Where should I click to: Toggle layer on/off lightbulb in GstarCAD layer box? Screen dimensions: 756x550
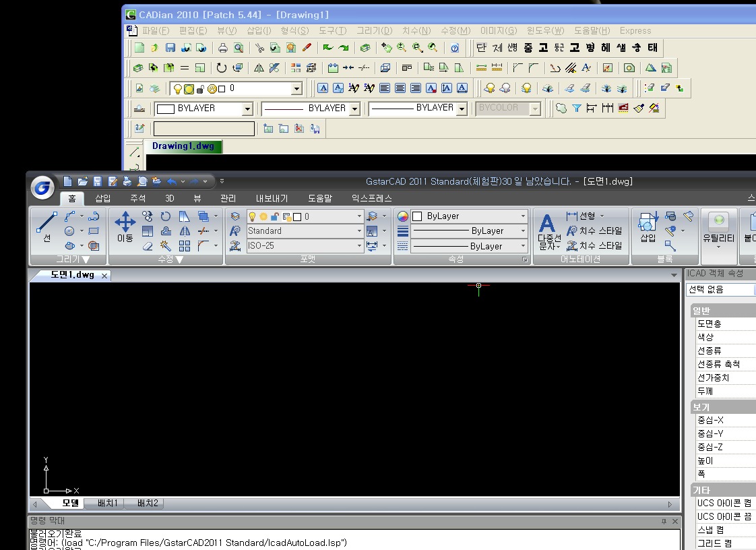252,216
